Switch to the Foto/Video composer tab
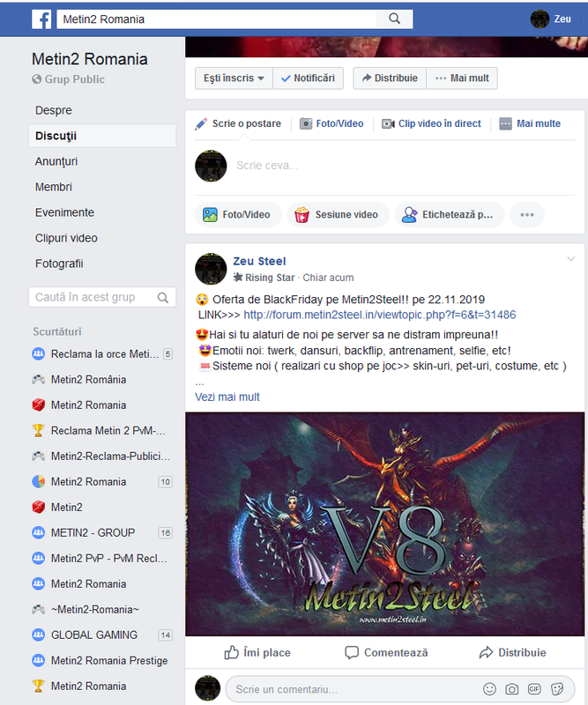Image resolution: width=588 pixels, height=705 pixels. pyautogui.click(x=332, y=123)
